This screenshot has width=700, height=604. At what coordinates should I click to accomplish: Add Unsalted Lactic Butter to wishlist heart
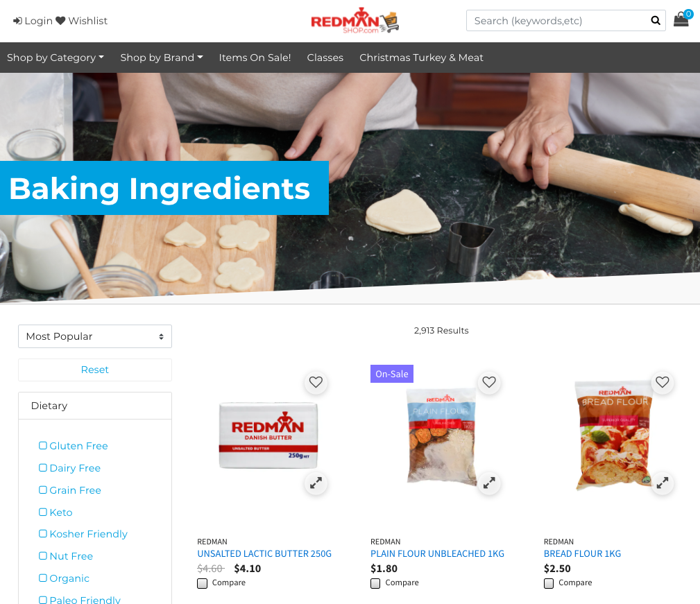click(x=316, y=382)
